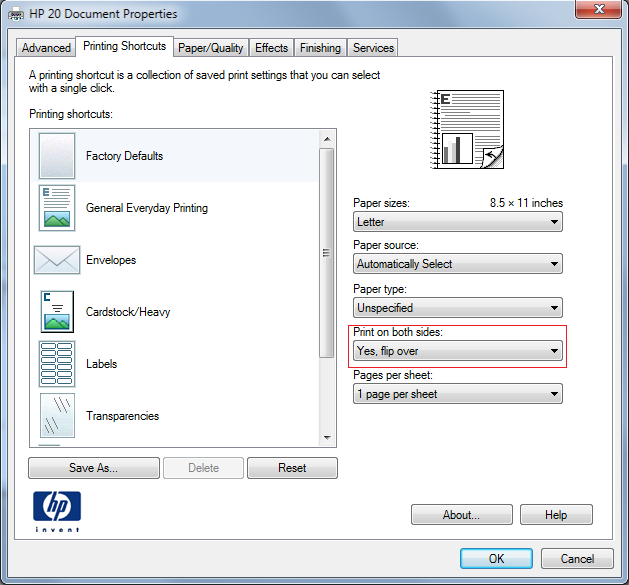The width and height of the screenshot is (629, 585).
Task: Go to the Effects tab
Action: click(272, 48)
